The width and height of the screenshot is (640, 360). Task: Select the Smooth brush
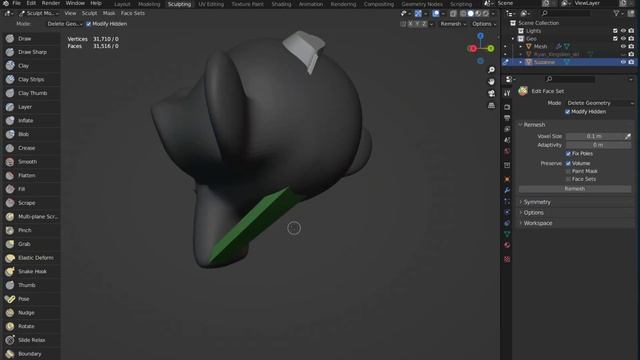tap(32, 162)
